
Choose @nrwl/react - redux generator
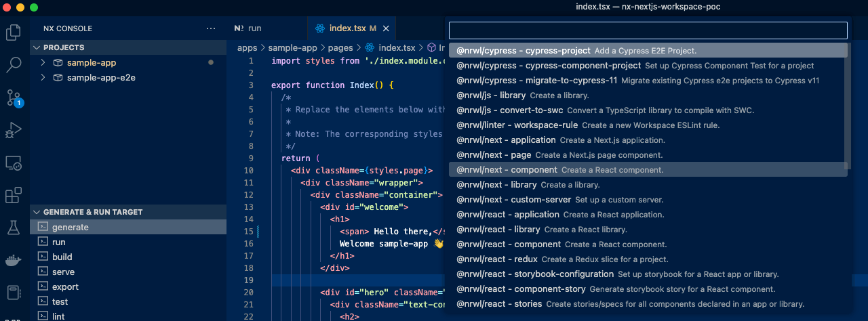coord(648,259)
